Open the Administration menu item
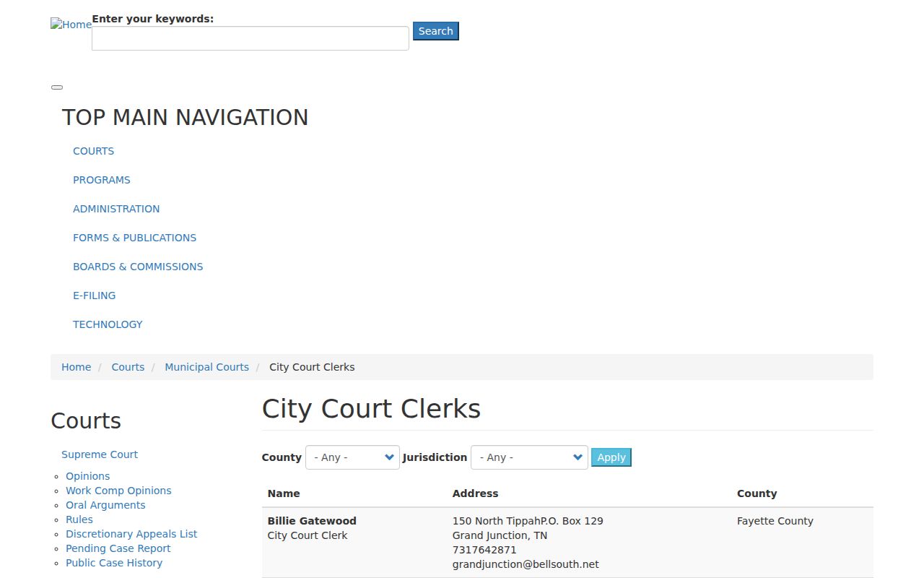Image resolution: width=924 pixels, height=578 pixels. (116, 209)
